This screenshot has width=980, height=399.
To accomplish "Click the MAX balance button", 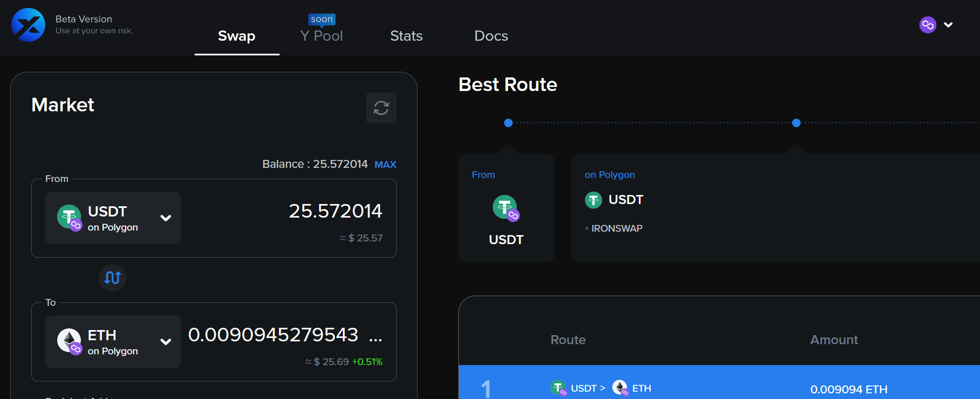I will pyautogui.click(x=385, y=164).
